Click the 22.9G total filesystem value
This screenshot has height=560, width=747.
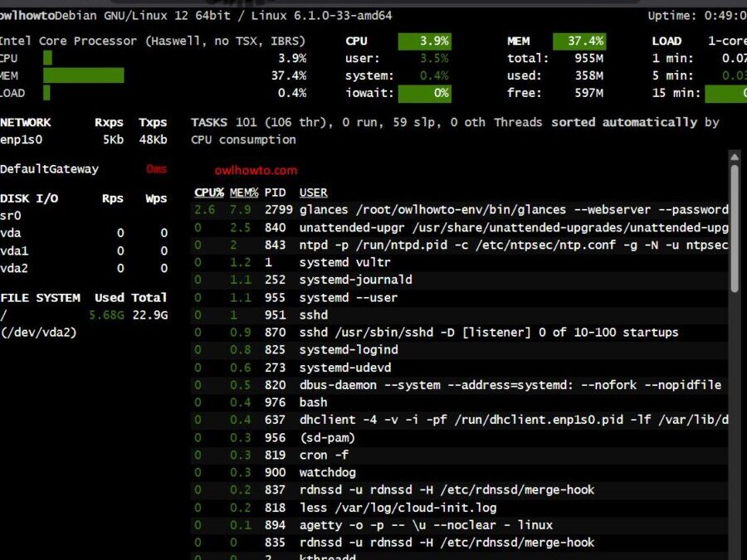point(150,315)
